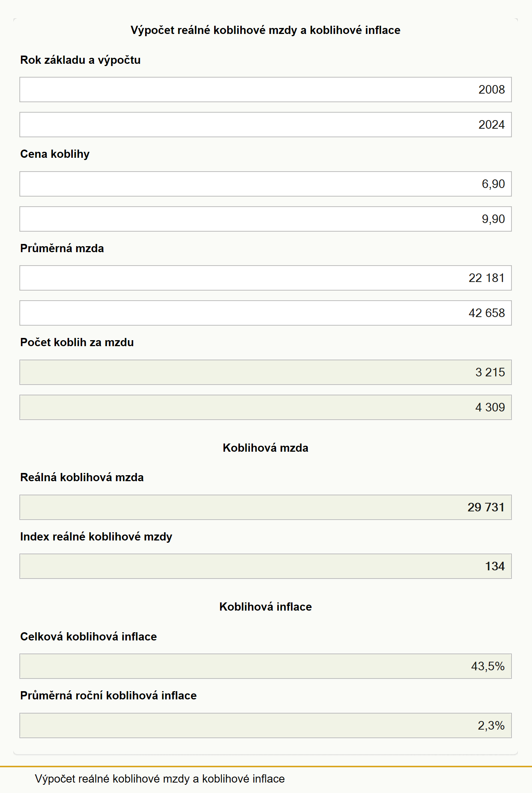Select the donut count result 4 309
Image resolution: width=532 pixels, height=793 pixels.
[x=266, y=407]
